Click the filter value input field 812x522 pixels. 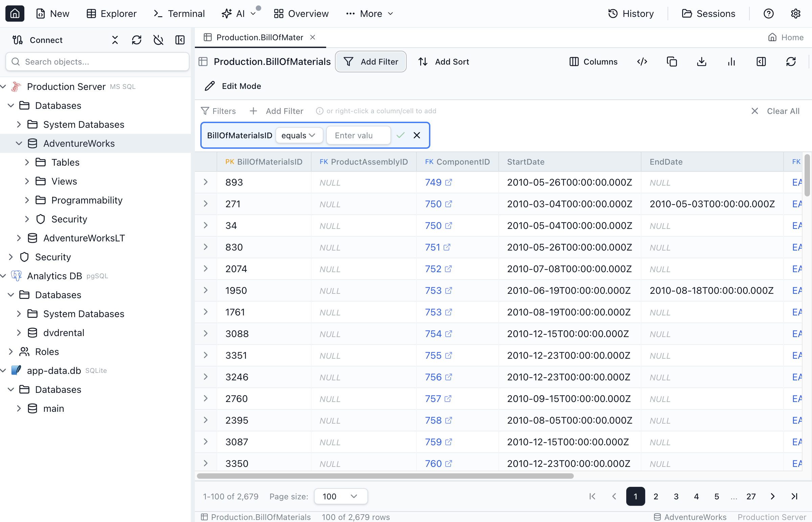click(358, 135)
